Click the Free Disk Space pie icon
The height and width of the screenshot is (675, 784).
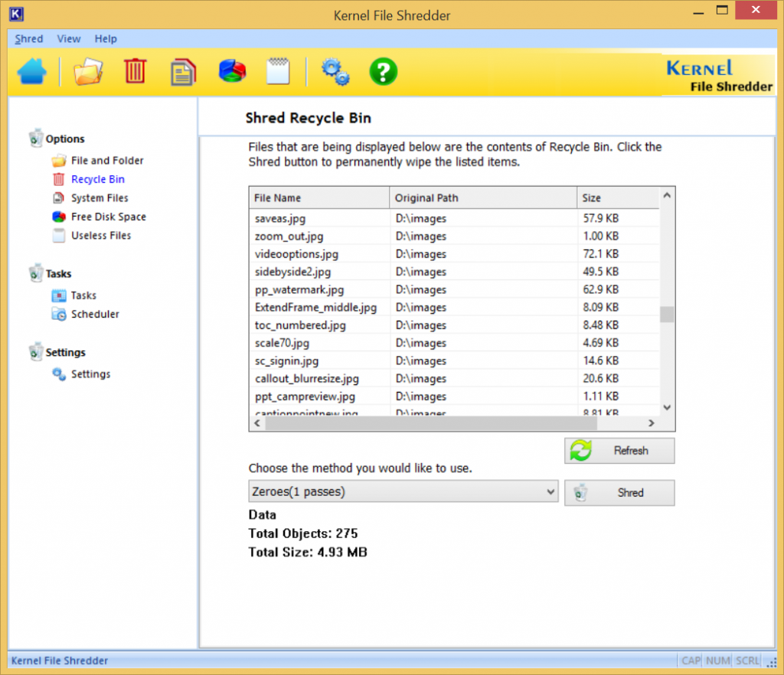coord(232,72)
